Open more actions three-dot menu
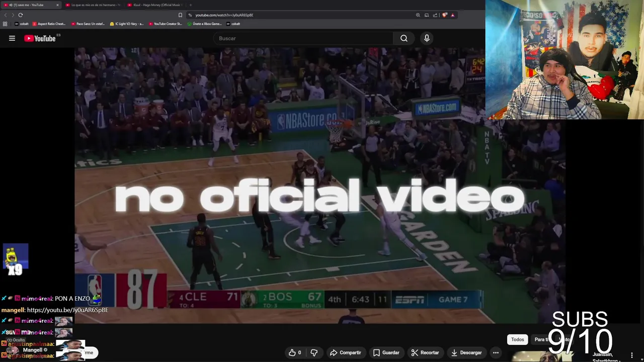Viewport: 644px width, 362px height. coord(496,352)
